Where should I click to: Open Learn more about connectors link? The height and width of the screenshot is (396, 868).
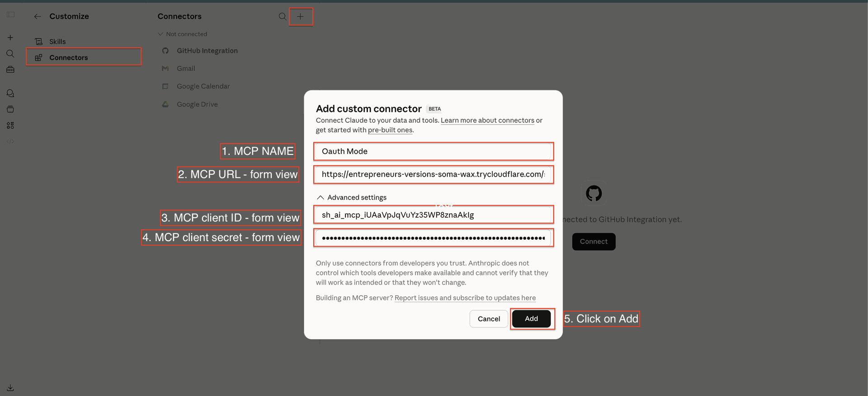coord(487,121)
